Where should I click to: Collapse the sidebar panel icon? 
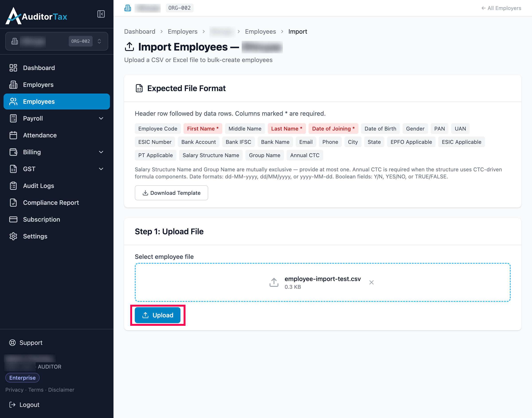pos(101,14)
